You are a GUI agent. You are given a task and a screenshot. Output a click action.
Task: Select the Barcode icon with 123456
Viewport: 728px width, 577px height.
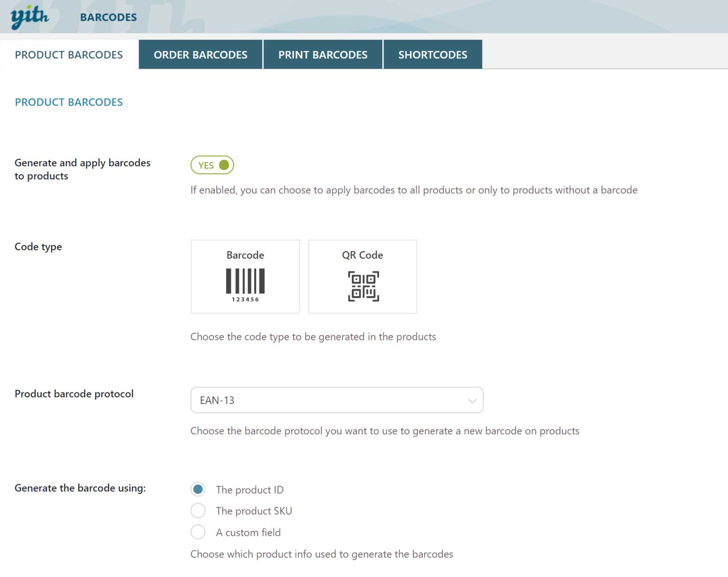tap(245, 285)
